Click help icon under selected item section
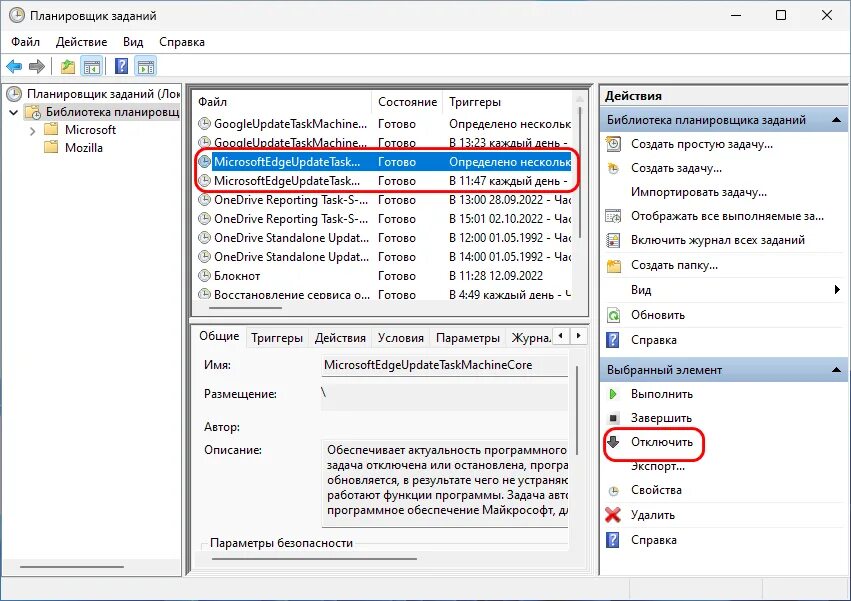Image resolution: width=851 pixels, height=601 pixels. [x=613, y=540]
